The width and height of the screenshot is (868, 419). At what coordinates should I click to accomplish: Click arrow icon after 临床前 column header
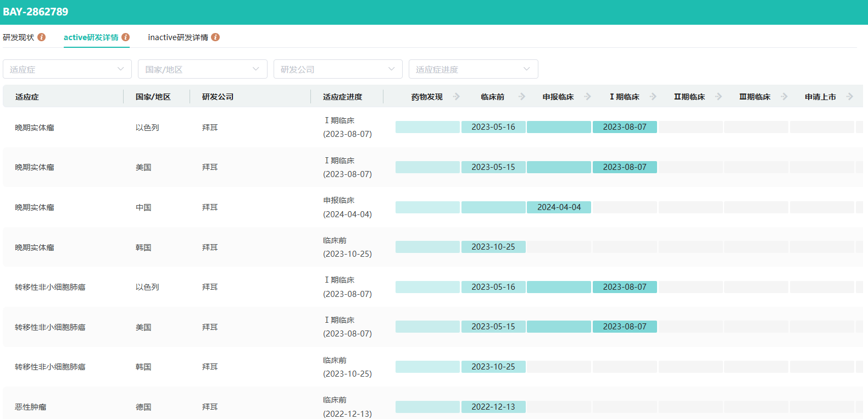click(522, 97)
